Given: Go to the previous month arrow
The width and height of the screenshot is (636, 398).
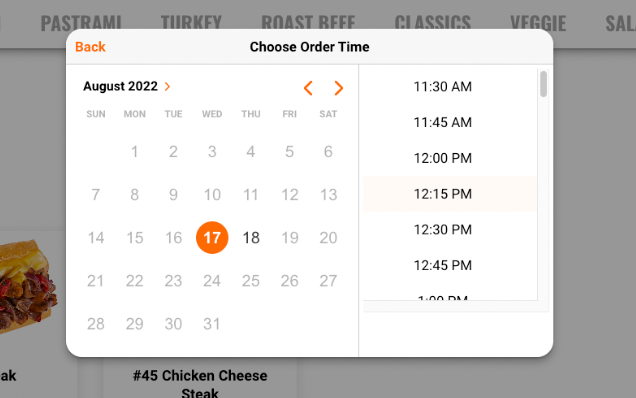Looking at the screenshot, I should tap(308, 88).
